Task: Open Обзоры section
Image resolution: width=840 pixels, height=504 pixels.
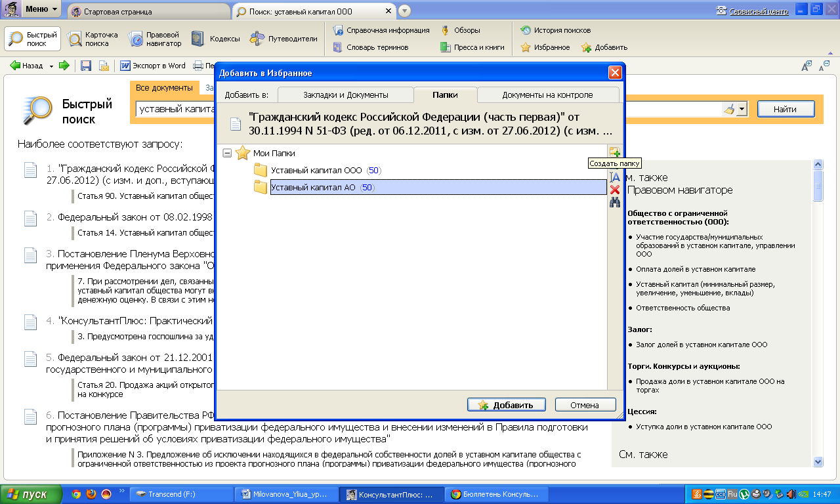Action: point(460,30)
